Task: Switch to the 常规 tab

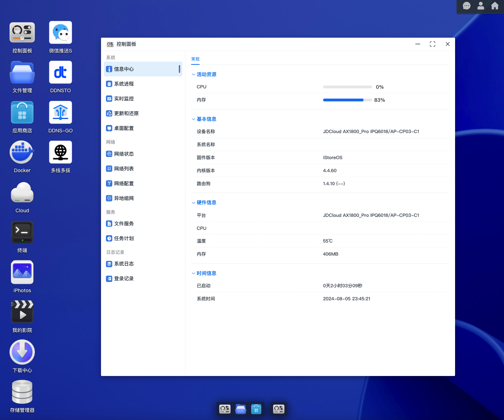Action: [195, 59]
